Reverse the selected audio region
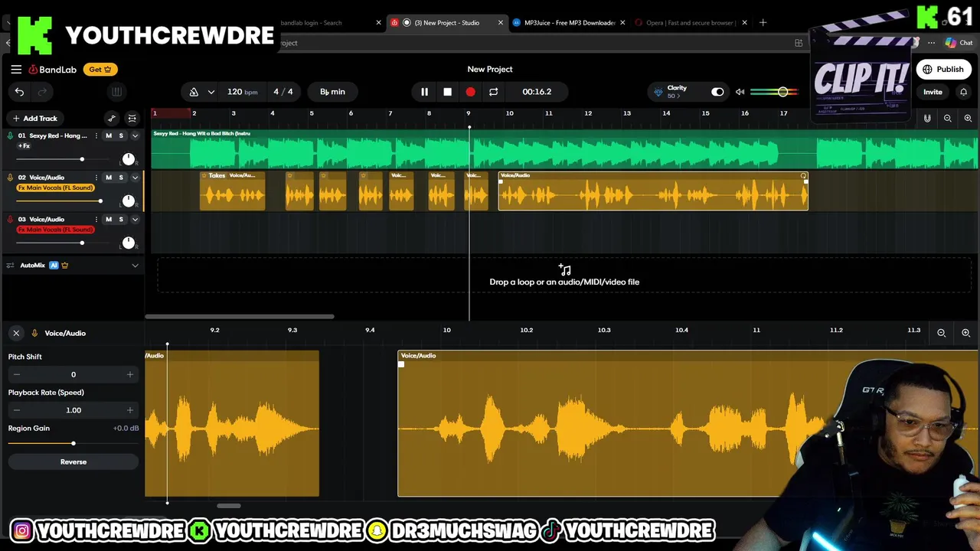This screenshot has width=980, height=551. click(73, 462)
